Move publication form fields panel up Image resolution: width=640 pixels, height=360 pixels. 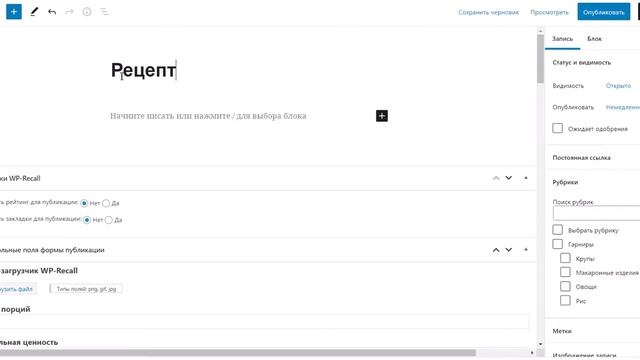[496, 250]
